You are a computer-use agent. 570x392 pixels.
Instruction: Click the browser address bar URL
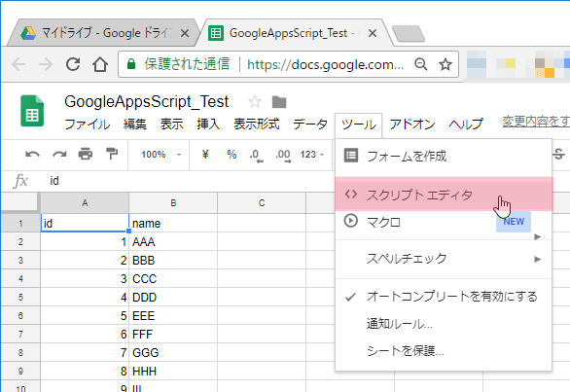tap(325, 65)
